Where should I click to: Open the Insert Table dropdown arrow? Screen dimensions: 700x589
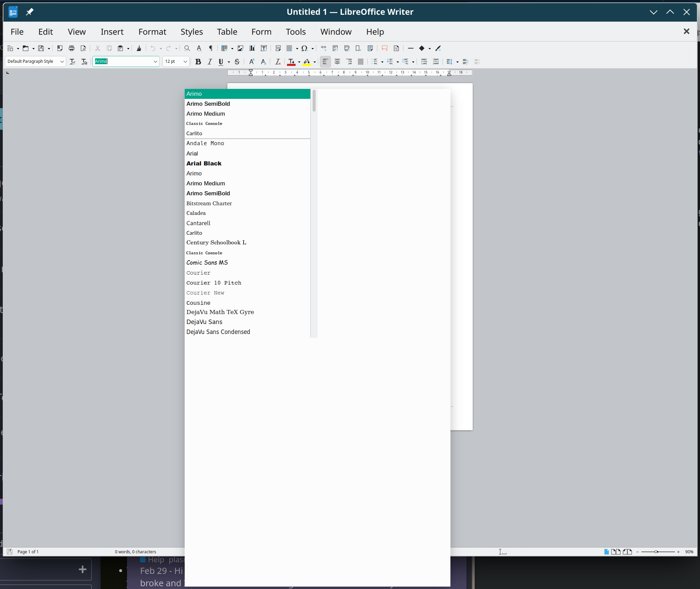[232, 49]
